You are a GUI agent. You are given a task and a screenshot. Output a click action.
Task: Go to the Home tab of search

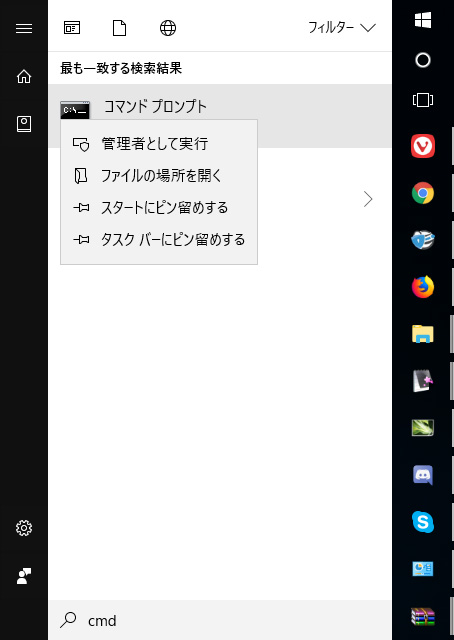pyautogui.click(x=24, y=76)
